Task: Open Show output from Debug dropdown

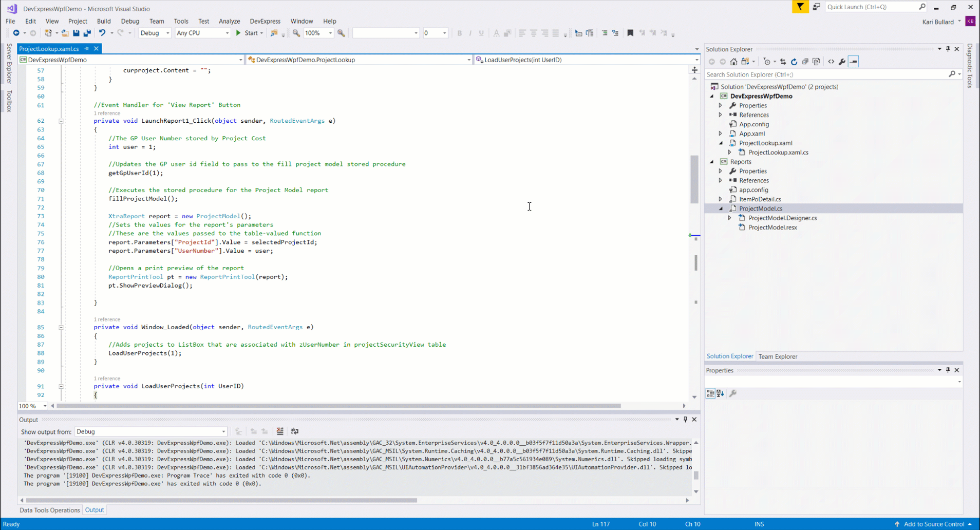Action: tap(150, 431)
